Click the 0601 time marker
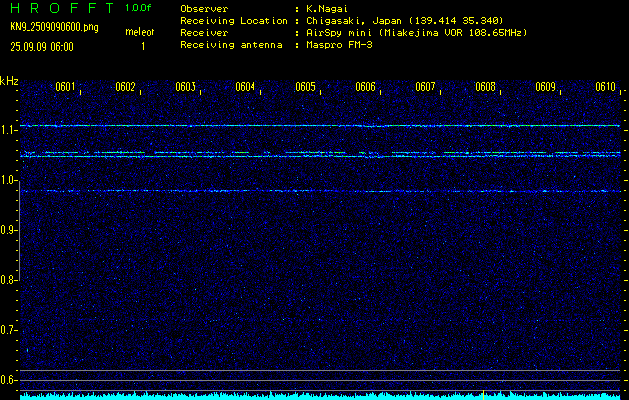 65,87
